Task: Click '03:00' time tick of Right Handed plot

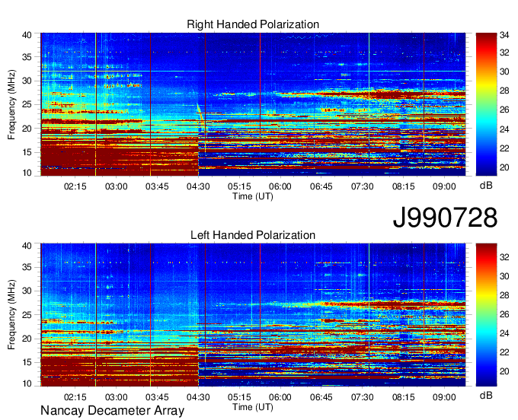Action: [x=117, y=186]
